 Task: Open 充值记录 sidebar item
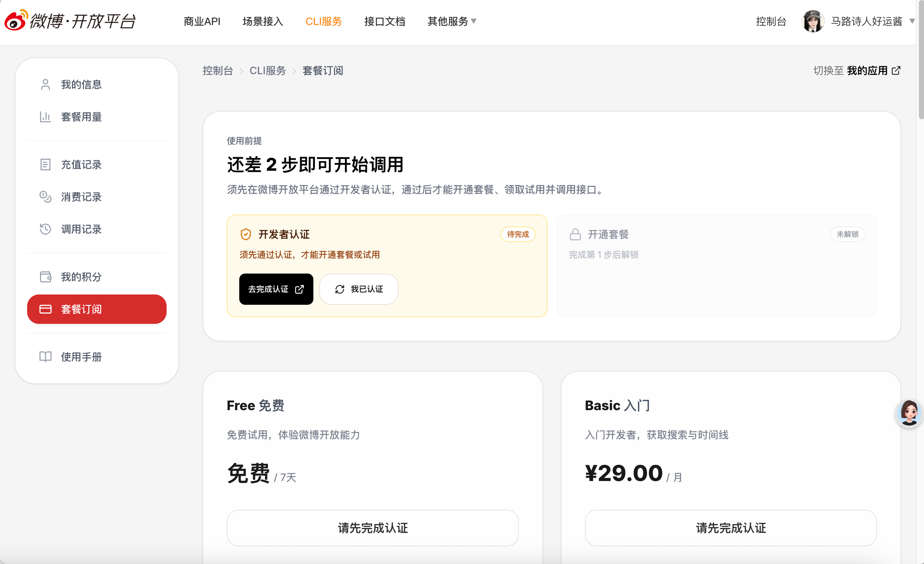pos(97,164)
